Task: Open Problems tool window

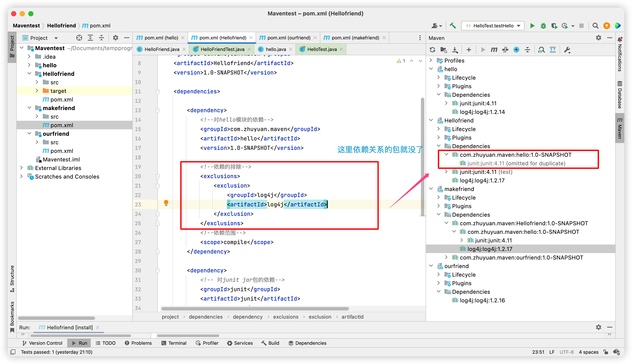Action: point(138,343)
